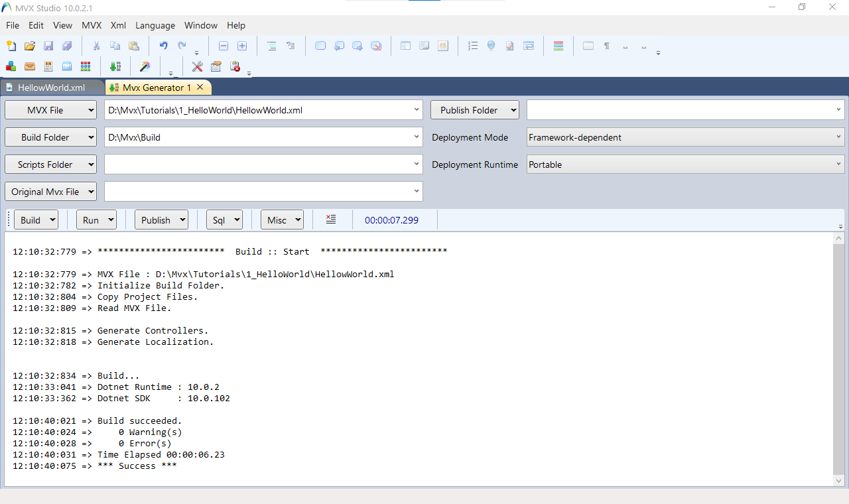Open the wrench and screwdriver tools icon
Image resolution: width=849 pixels, height=504 pixels.
[197, 66]
